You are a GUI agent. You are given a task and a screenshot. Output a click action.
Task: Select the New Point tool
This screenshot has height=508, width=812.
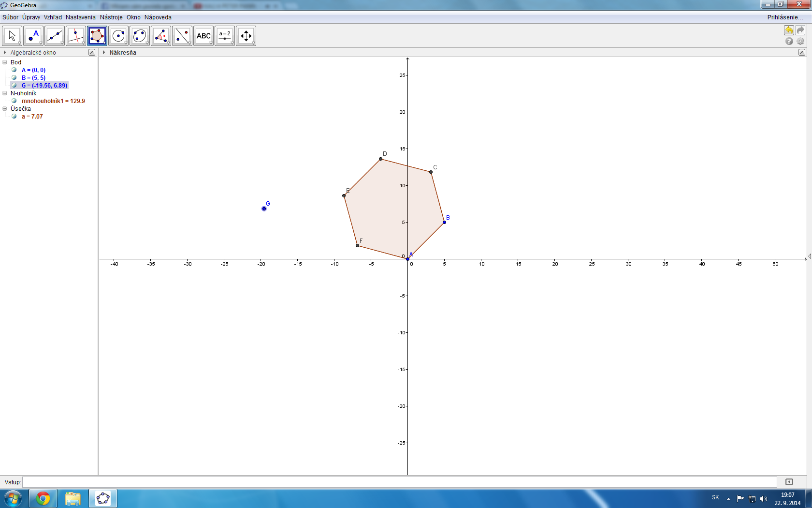pos(33,36)
